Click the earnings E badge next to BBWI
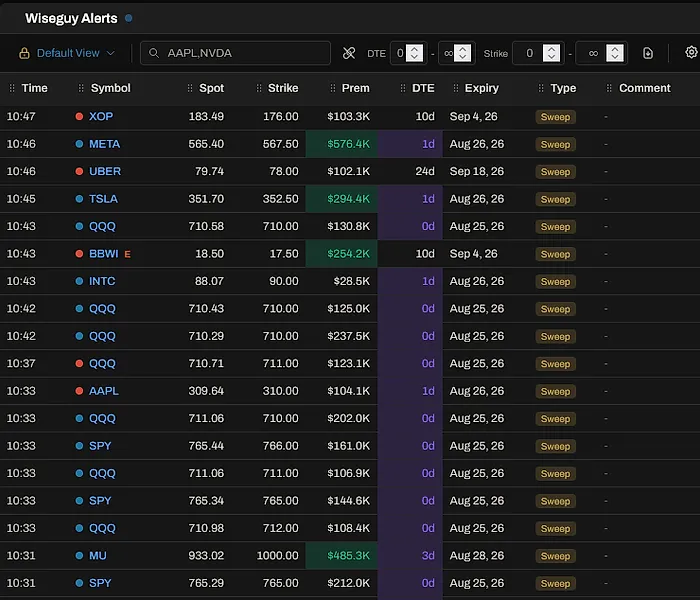The image size is (700, 600). click(x=127, y=254)
